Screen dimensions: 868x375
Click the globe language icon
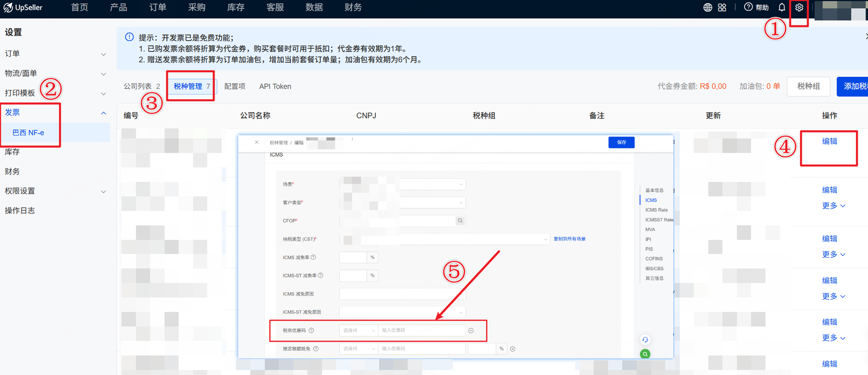point(707,7)
